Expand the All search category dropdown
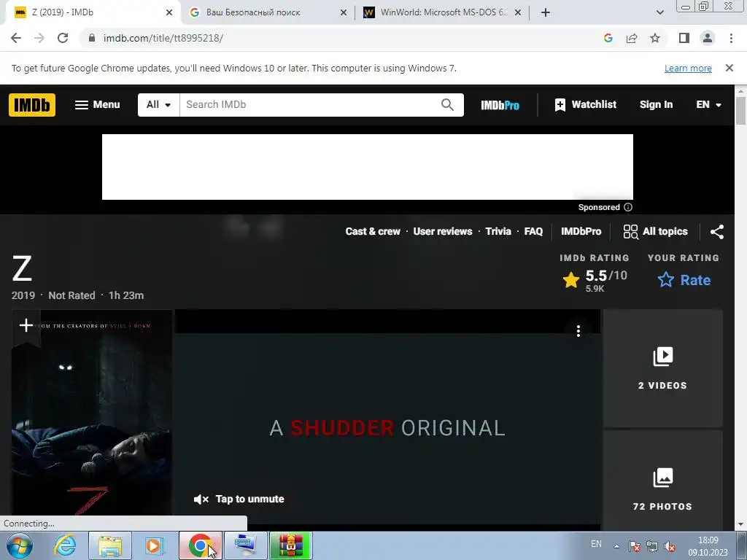The height and width of the screenshot is (560, 747). pos(158,105)
